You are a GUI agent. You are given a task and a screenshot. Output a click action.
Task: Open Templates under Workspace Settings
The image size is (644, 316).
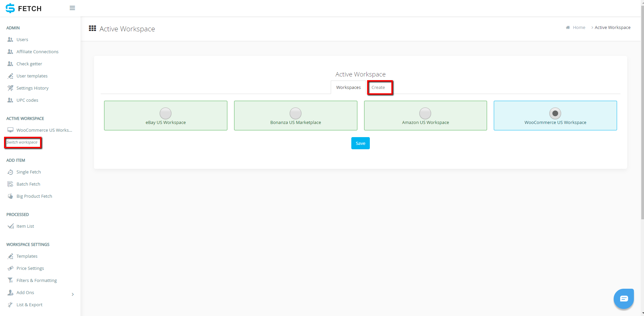tap(27, 256)
